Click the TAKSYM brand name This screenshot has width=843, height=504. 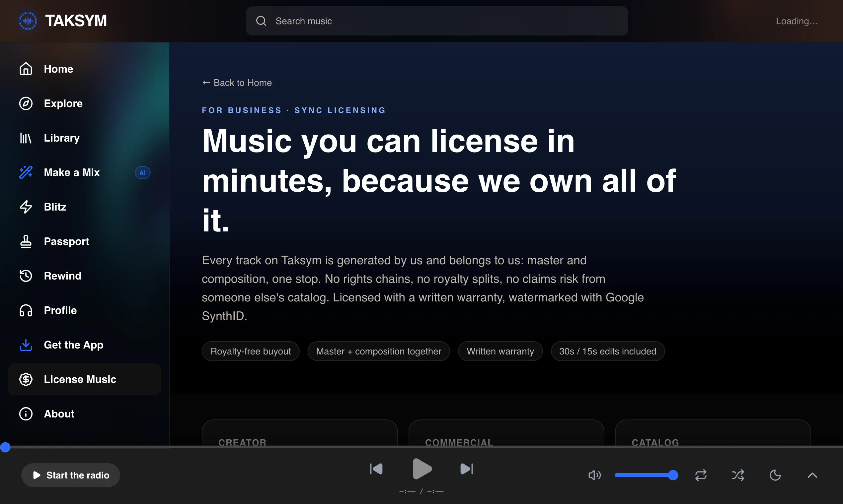pyautogui.click(x=76, y=21)
